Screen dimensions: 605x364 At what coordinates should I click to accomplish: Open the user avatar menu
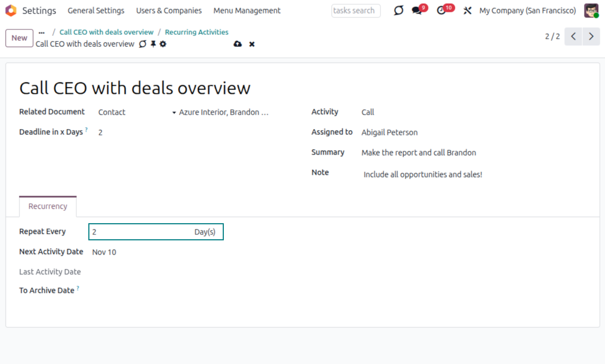tap(591, 11)
